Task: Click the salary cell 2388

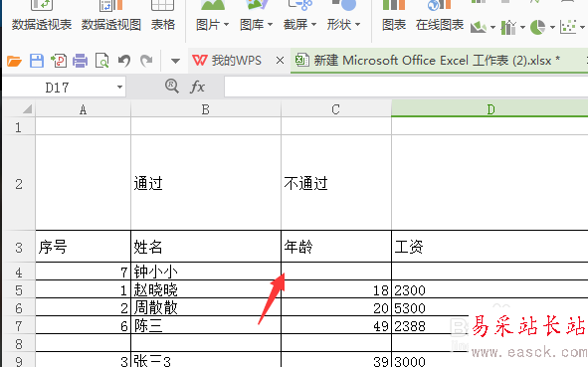Action: pyautogui.click(x=490, y=325)
